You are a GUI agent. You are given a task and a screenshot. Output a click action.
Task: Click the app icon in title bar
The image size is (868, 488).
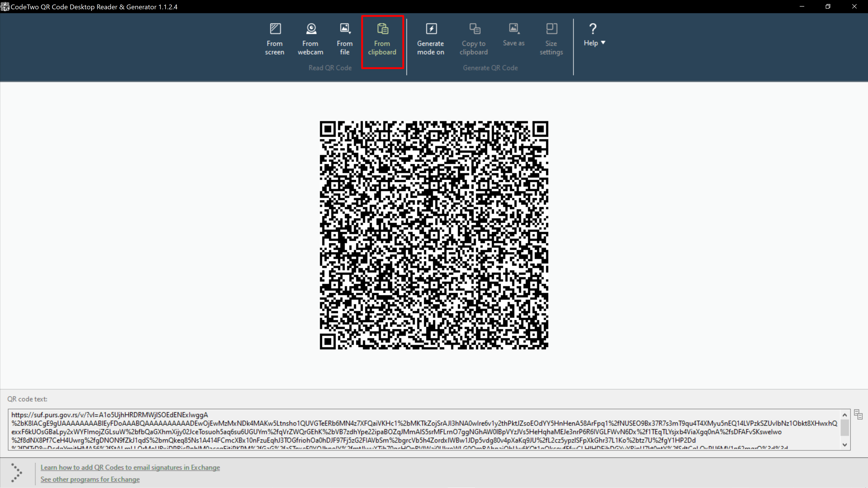(x=5, y=7)
